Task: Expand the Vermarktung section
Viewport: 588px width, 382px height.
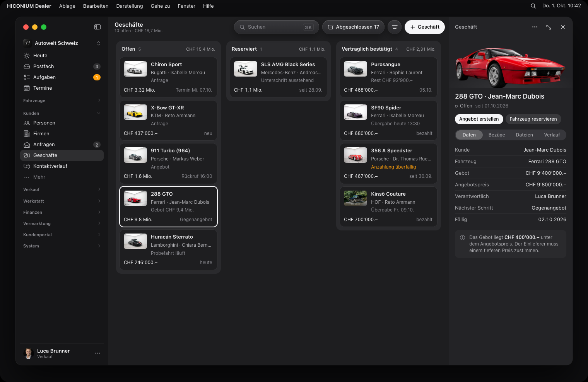Action: [x=62, y=223]
